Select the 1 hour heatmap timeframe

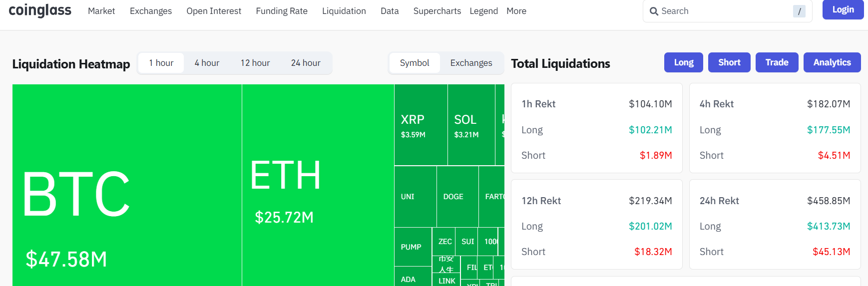[161, 63]
